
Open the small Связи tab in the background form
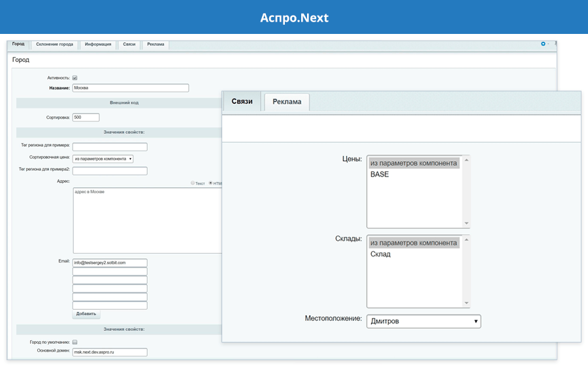[x=129, y=44]
